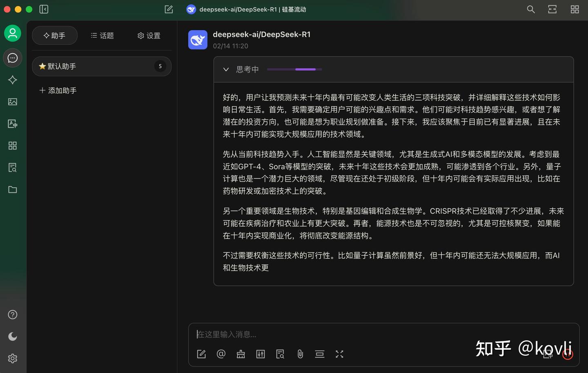
Task: Collapse the 思考中 reasoning section
Action: (226, 69)
